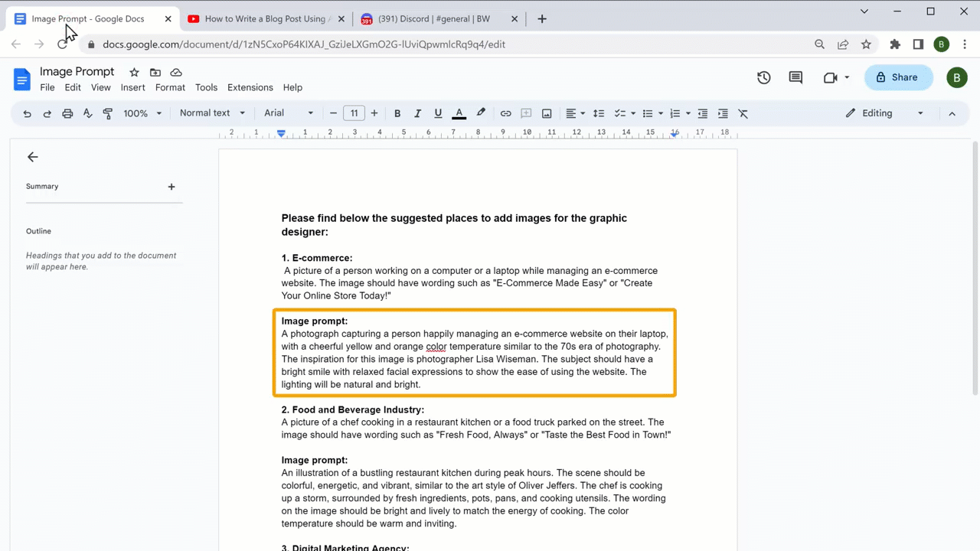The image size is (980, 551).
Task: Open the Editing mode dropdown
Action: point(885,113)
